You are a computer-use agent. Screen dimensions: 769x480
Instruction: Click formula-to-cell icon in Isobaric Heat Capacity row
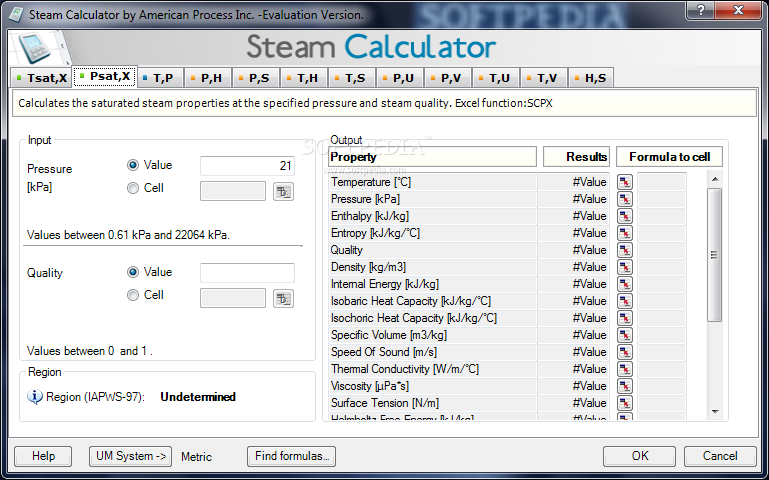pos(624,301)
